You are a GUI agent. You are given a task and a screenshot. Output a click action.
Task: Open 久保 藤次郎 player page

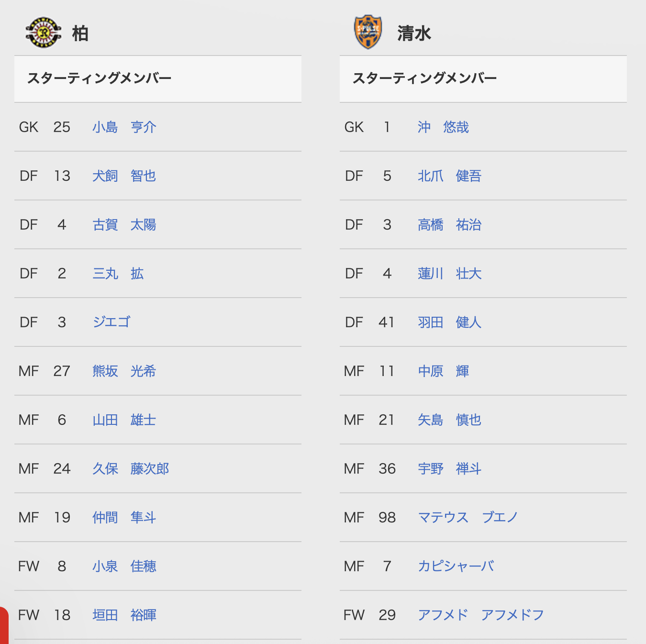click(x=131, y=469)
